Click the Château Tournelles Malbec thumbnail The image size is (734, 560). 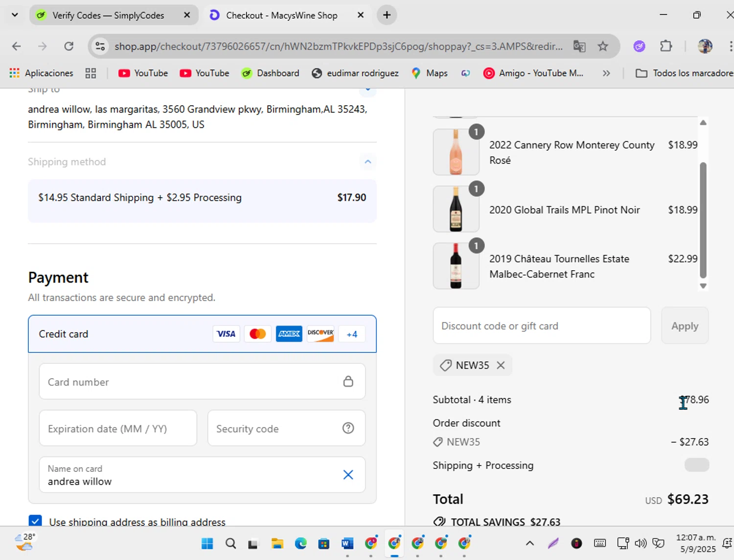tap(456, 266)
